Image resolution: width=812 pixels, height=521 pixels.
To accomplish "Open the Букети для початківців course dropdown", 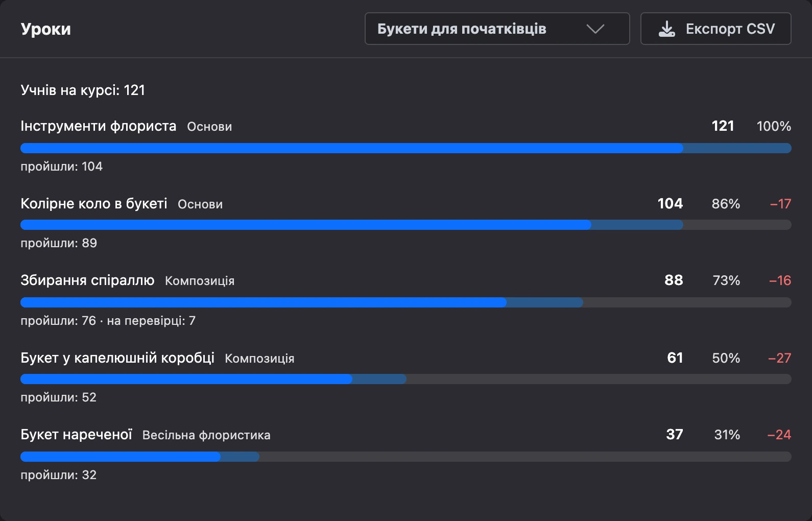I will coord(497,29).
